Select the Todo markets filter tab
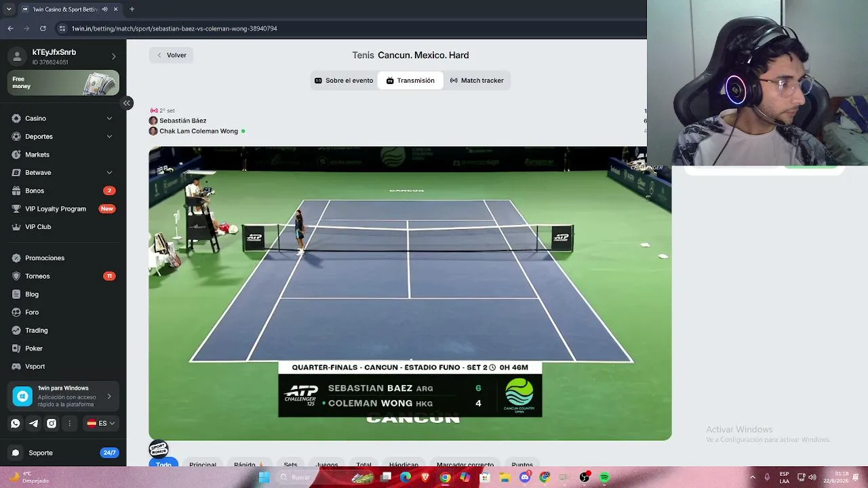This screenshot has width=868, height=488. point(163,463)
